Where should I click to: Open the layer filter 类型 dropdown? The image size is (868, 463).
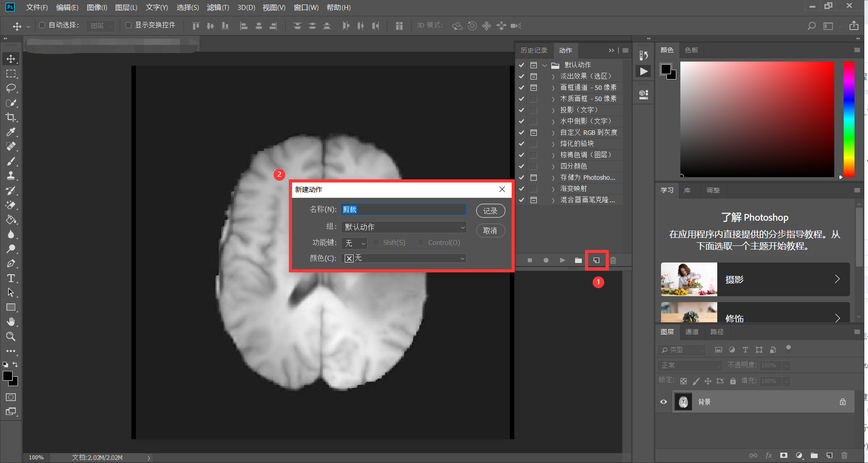pos(682,350)
